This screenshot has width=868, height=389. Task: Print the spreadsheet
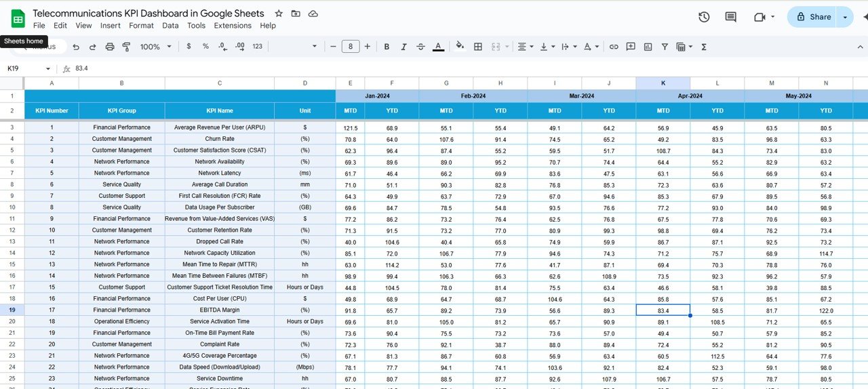tap(110, 47)
